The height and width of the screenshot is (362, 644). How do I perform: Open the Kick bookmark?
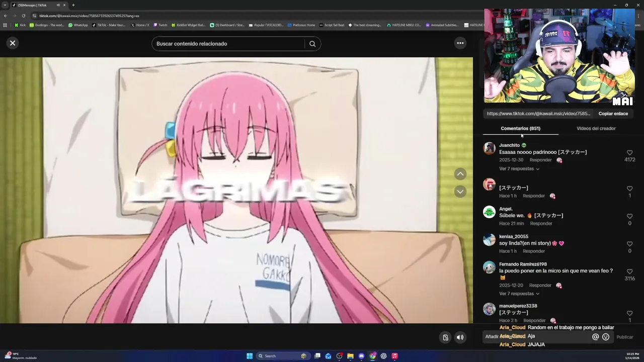click(x=20, y=25)
